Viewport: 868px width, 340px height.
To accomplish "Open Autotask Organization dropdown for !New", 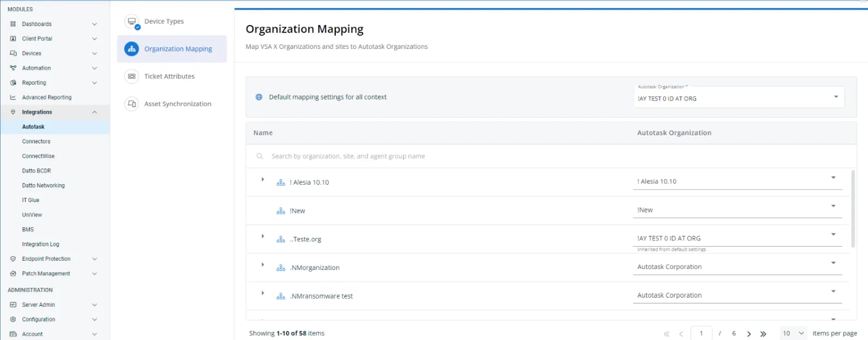I will pyautogui.click(x=833, y=206).
